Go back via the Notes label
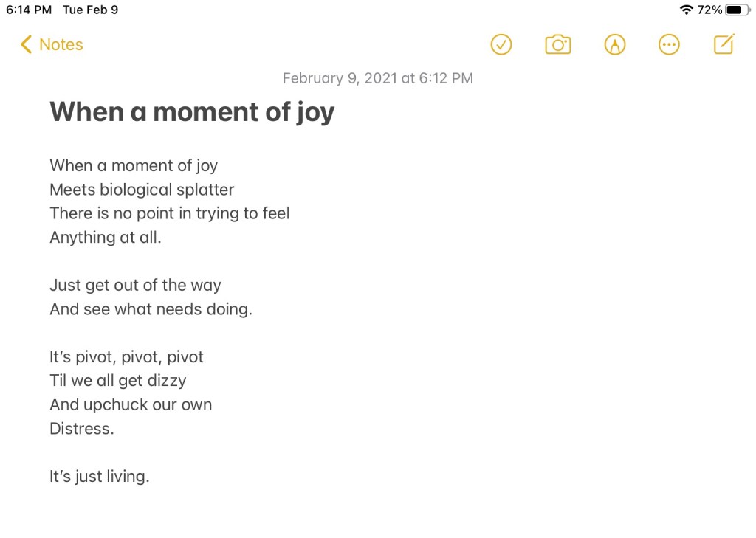Viewport: 756px width, 538px height. (x=61, y=45)
